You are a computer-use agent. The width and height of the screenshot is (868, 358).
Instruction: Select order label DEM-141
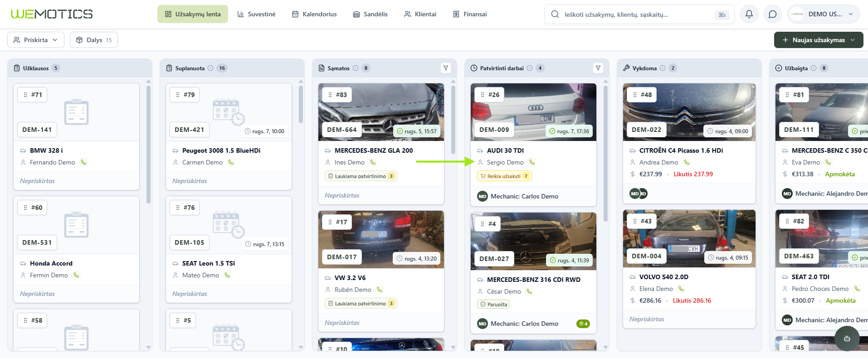(x=37, y=130)
